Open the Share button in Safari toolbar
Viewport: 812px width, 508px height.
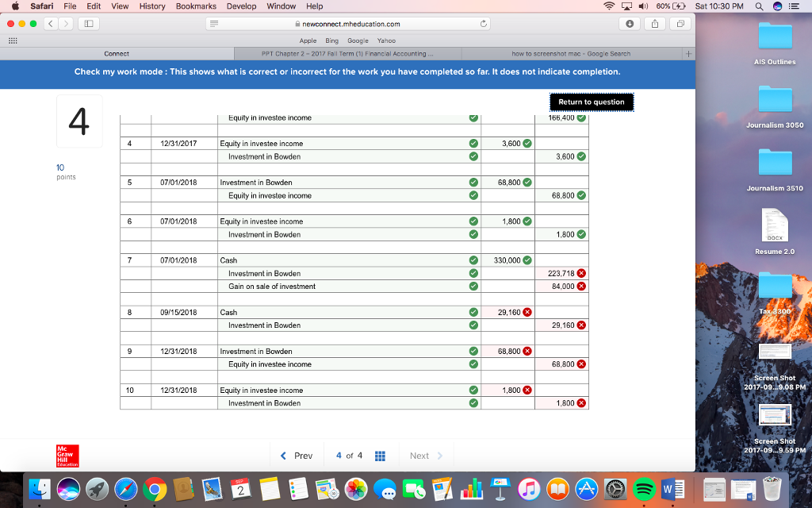coord(655,24)
